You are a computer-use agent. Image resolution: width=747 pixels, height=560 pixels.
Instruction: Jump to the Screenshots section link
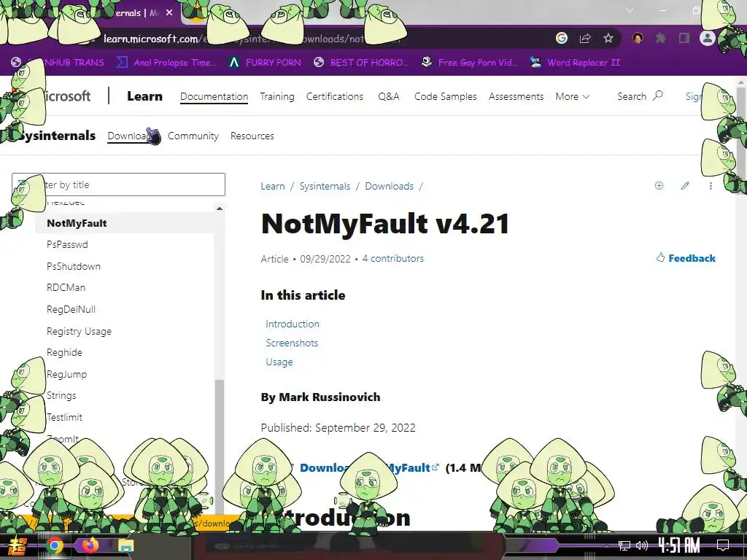coord(292,343)
